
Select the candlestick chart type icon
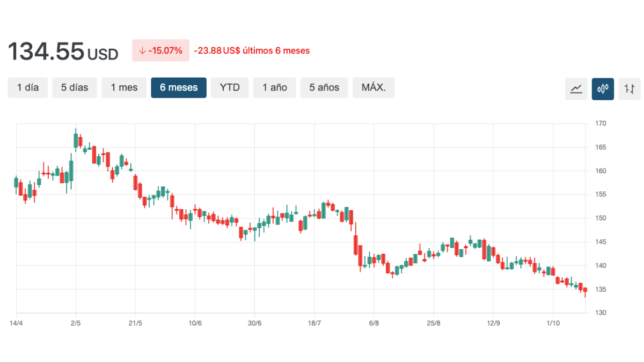pyautogui.click(x=603, y=88)
